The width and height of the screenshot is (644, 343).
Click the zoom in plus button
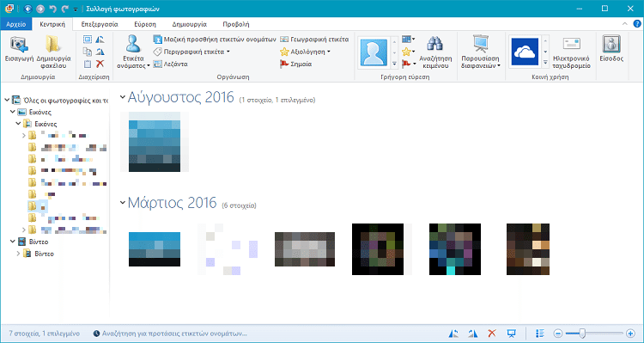point(631,334)
